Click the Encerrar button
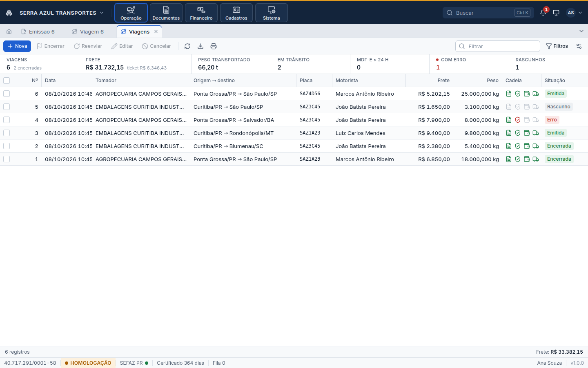This screenshot has width=588, height=368. pyautogui.click(x=51, y=46)
